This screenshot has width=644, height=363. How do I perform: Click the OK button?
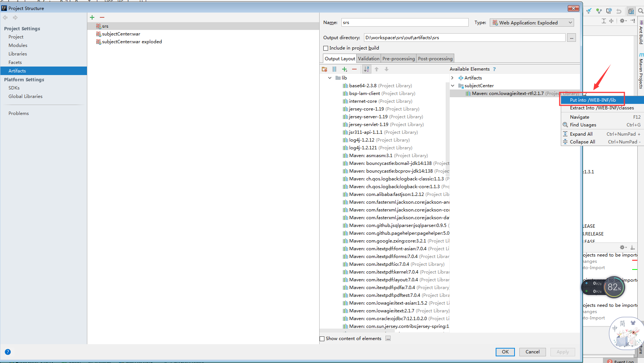[505, 352]
